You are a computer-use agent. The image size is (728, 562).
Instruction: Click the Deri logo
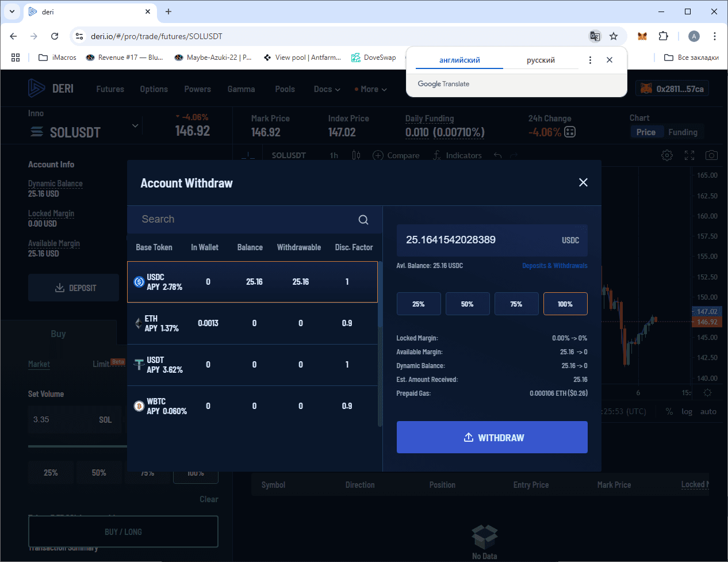51,89
